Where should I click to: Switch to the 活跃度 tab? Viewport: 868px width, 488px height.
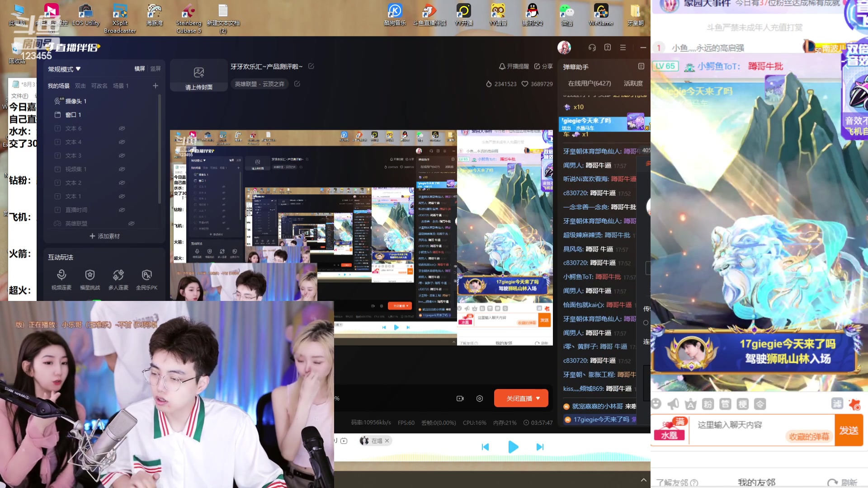633,84
